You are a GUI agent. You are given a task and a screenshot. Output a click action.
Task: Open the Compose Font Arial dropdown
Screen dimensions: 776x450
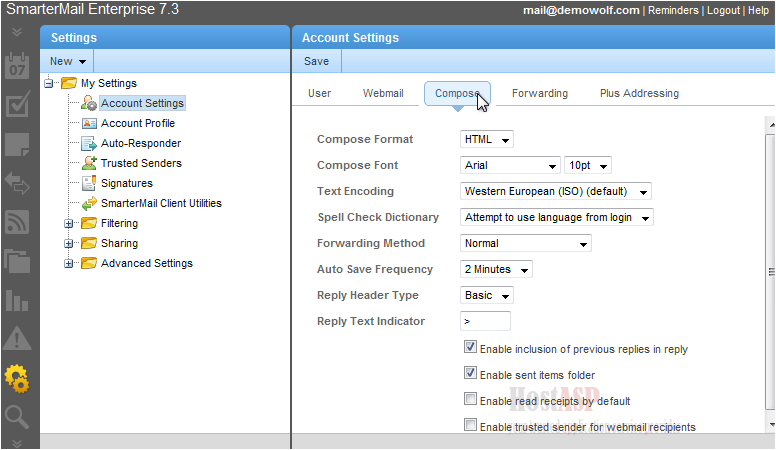pos(510,165)
